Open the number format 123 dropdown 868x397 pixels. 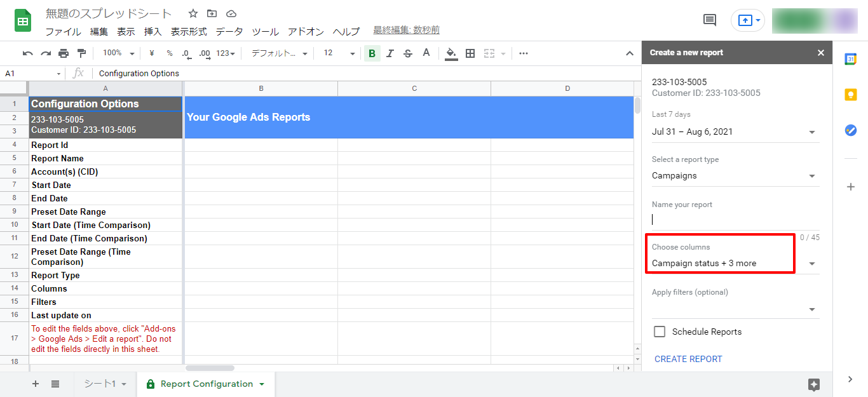[226, 53]
